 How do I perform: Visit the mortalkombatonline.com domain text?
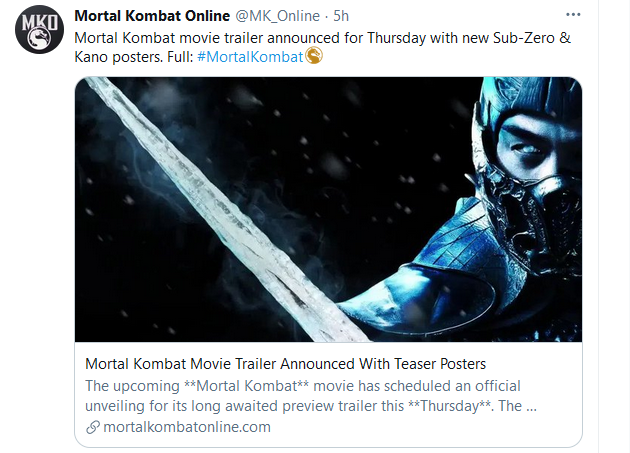(x=186, y=427)
